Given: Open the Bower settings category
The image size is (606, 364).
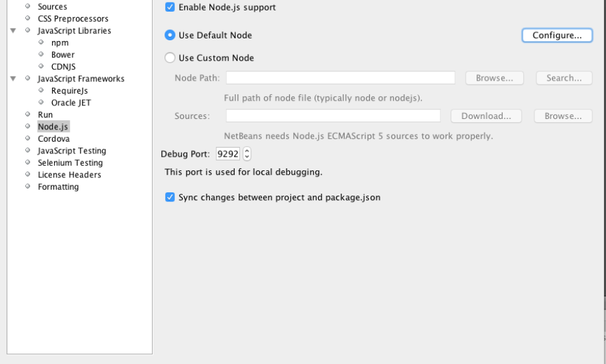Looking at the screenshot, I should click(x=63, y=55).
